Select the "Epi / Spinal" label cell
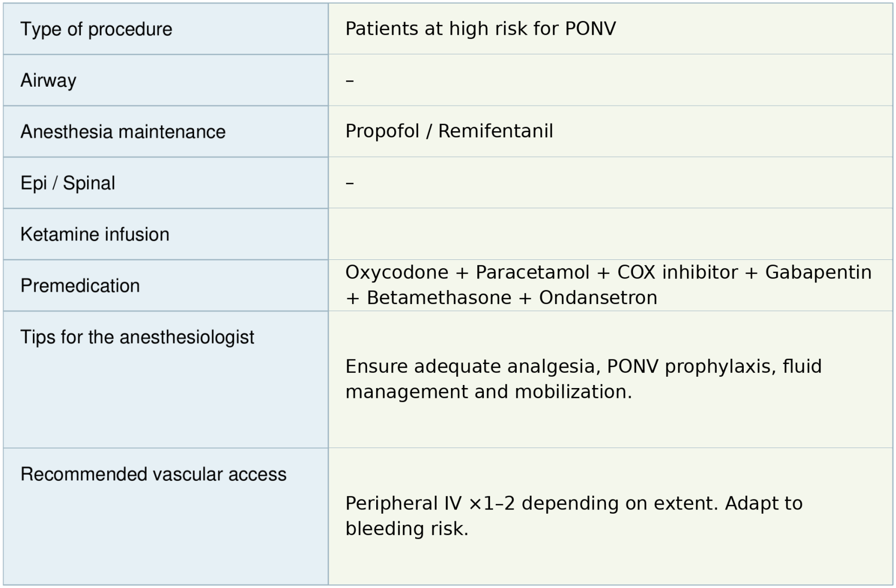The width and height of the screenshot is (896, 588). [68, 183]
